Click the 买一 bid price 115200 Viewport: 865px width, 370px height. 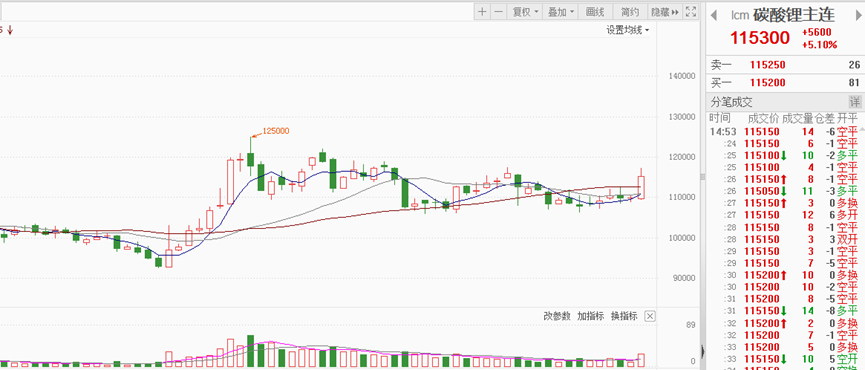767,83
